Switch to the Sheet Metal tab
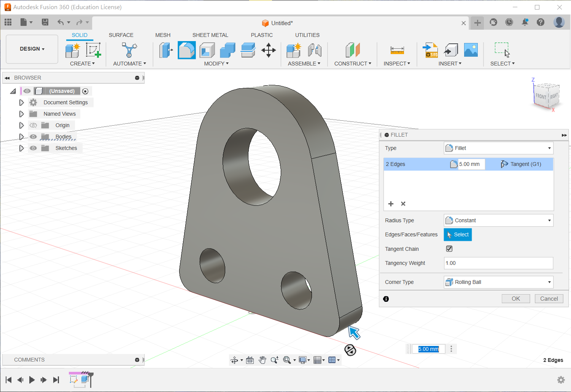 210,35
